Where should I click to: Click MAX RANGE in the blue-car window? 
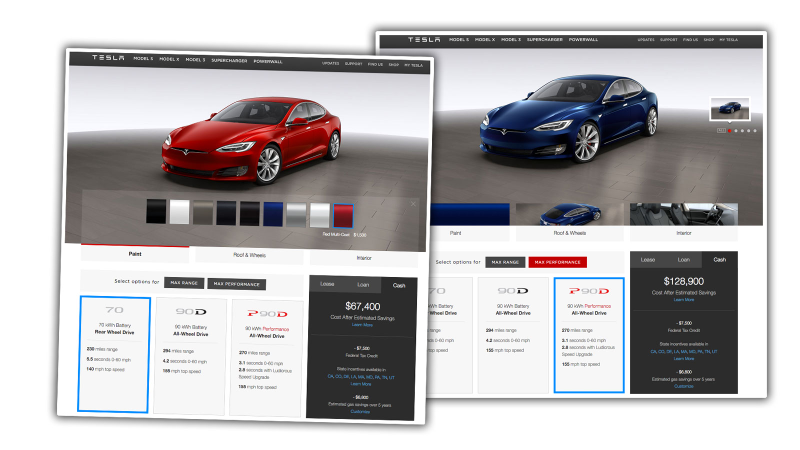(x=505, y=262)
